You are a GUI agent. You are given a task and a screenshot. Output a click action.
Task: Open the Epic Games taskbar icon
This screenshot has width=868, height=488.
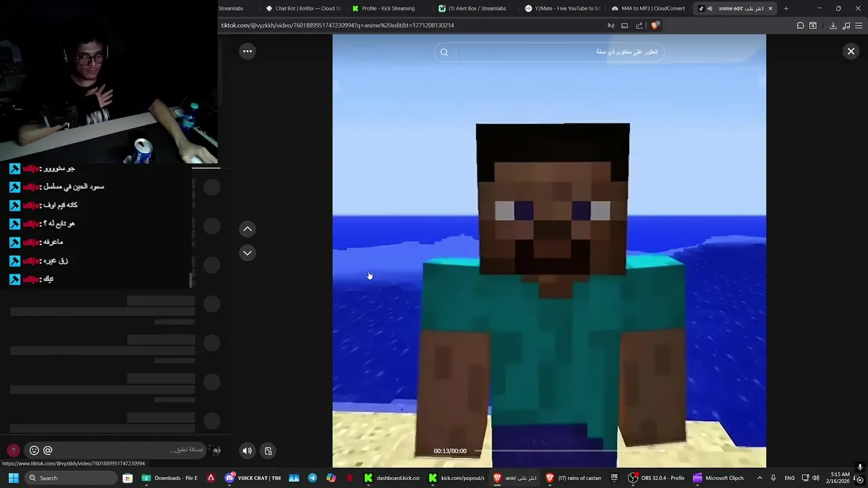pyautogui.click(x=614, y=478)
